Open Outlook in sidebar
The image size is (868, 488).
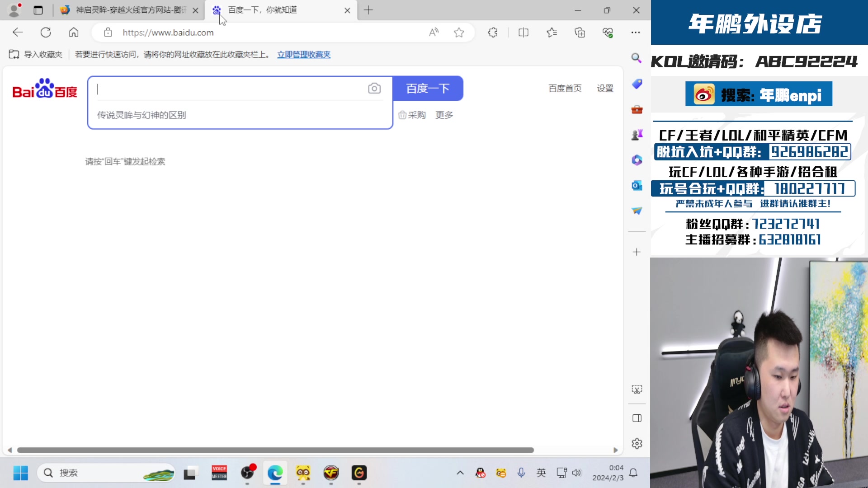[x=637, y=185]
